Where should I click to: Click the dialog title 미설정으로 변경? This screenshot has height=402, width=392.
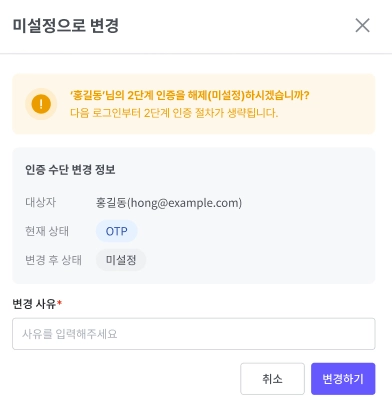tap(66, 25)
